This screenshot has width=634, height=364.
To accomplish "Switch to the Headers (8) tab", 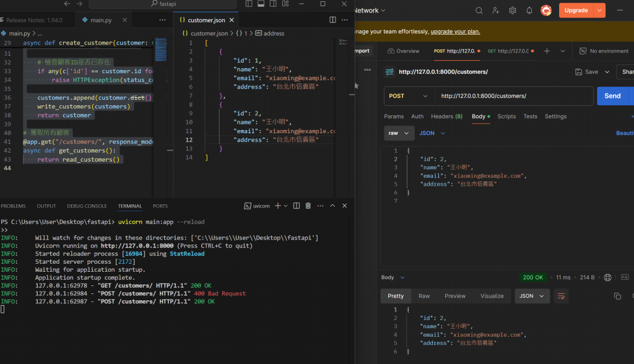I will (446, 116).
